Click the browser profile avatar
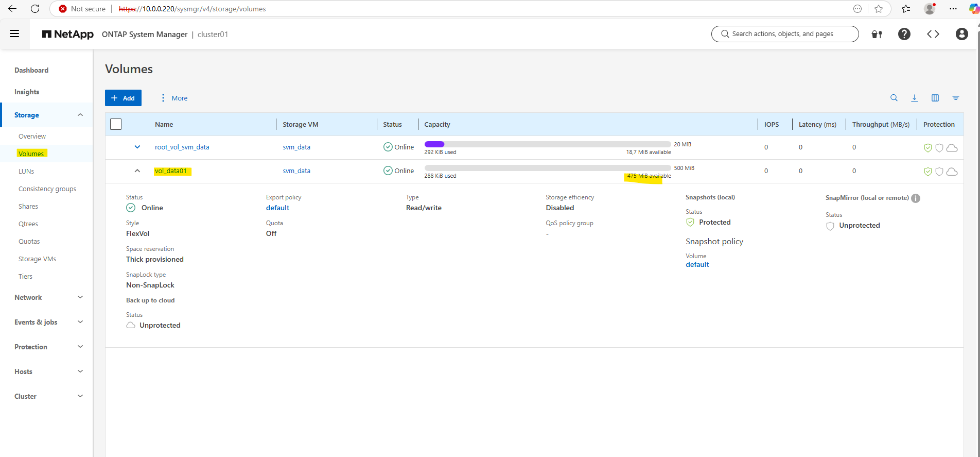 930,9
